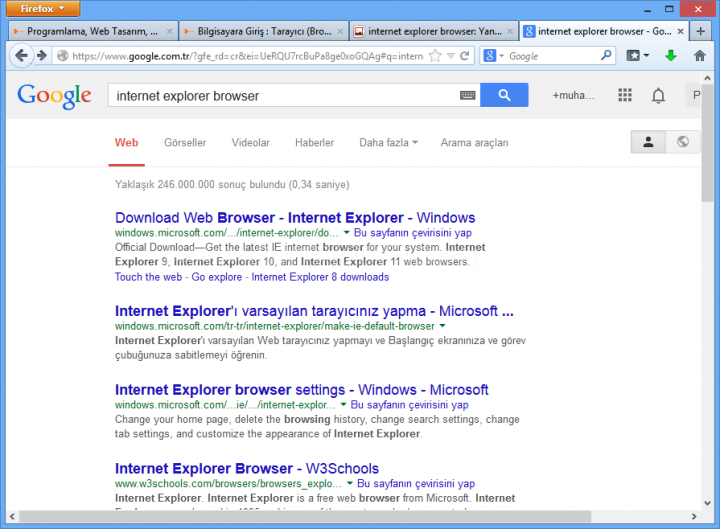Open the bookmarks menu icon

point(637,56)
